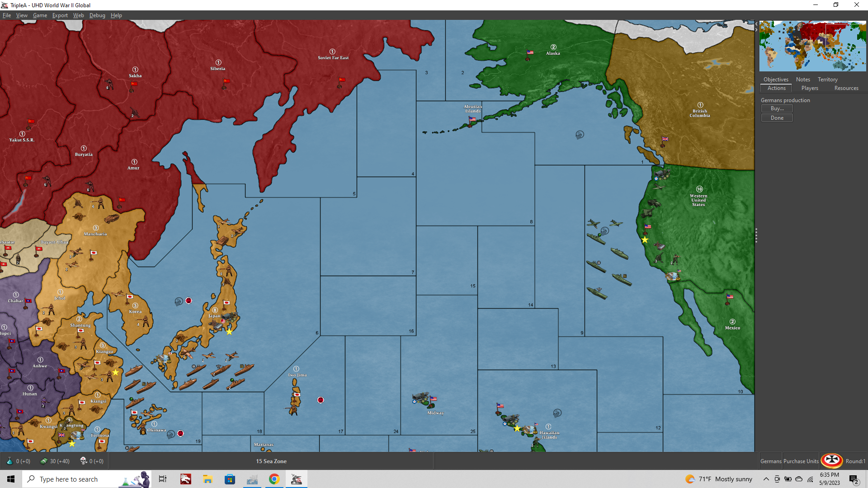Click the US flag in Alaska
The height and width of the screenshot is (488, 868).
pos(529,53)
